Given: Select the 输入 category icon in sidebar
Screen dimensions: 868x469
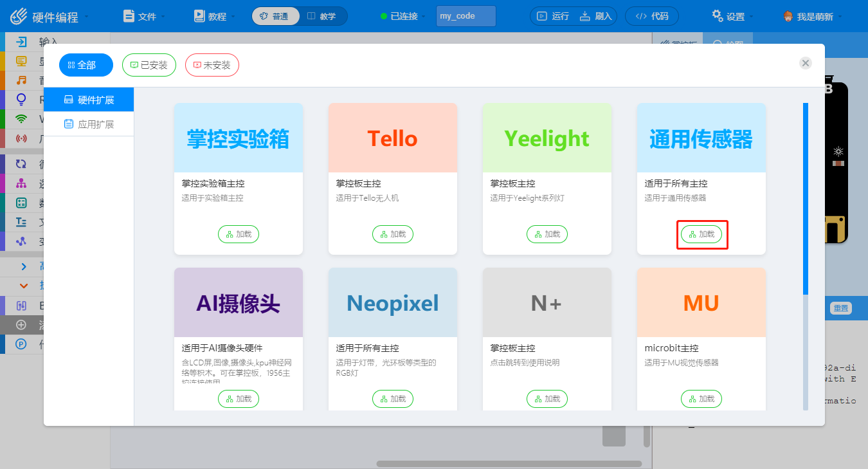Looking at the screenshot, I should point(22,42).
